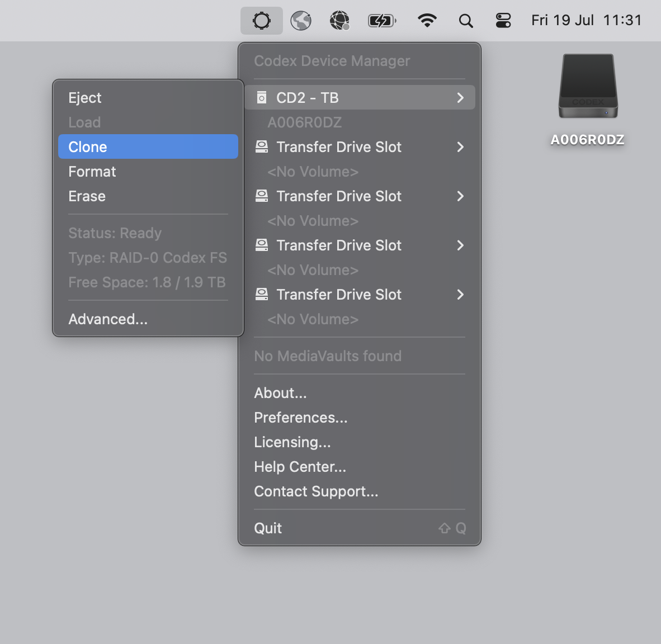Click the grayed Load menu entry

tap(148, 122)
